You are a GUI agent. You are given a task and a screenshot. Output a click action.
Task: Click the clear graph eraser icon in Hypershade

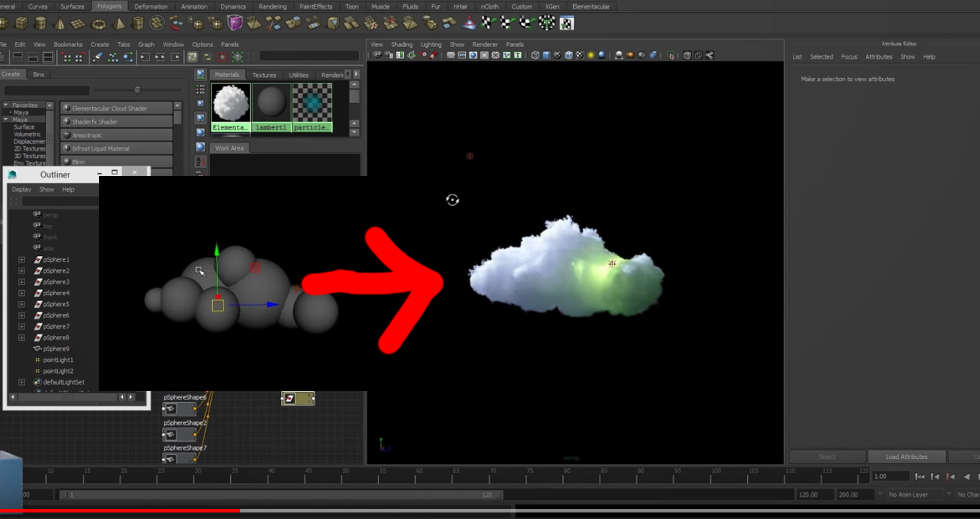click(x=97, y=57)
